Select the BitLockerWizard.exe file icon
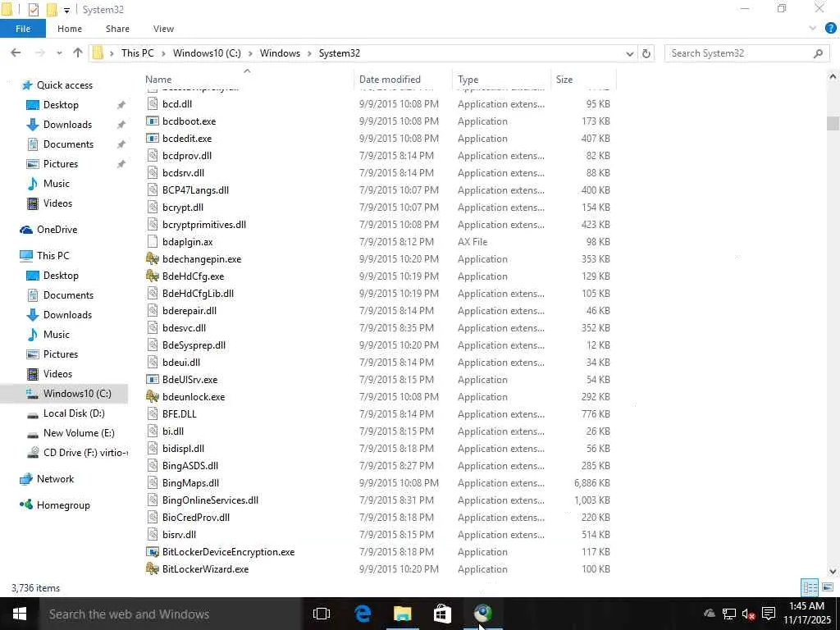 click(153, 569)
